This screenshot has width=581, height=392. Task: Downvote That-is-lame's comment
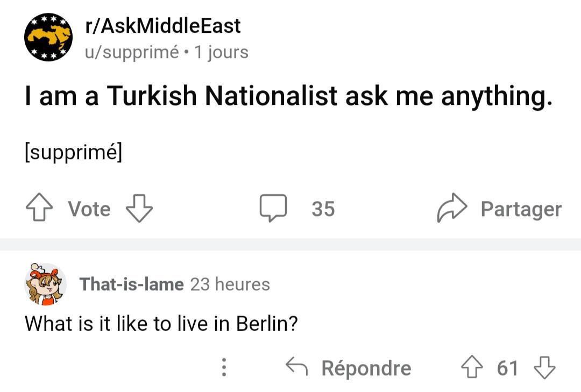tap(544, 368)
